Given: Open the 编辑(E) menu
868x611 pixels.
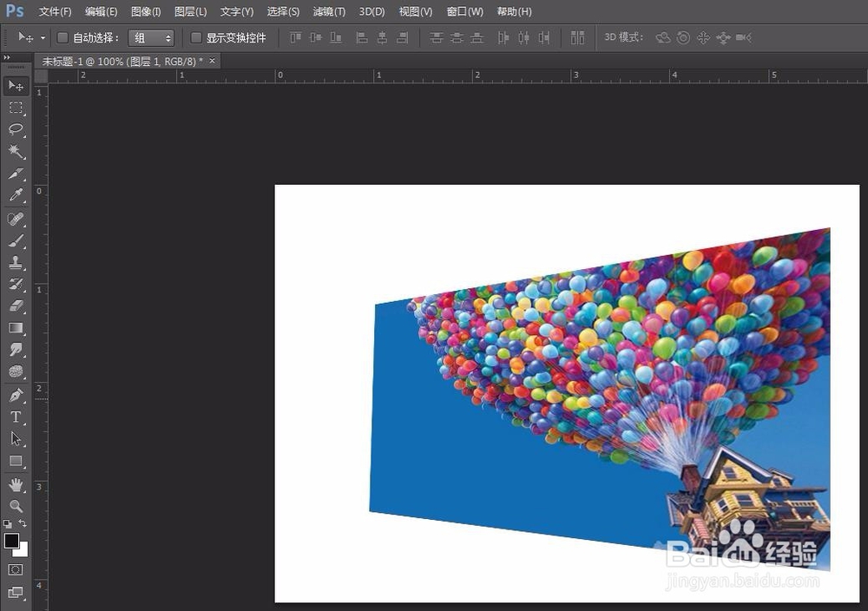Looking at the screenshot, I should coord(102,11).
